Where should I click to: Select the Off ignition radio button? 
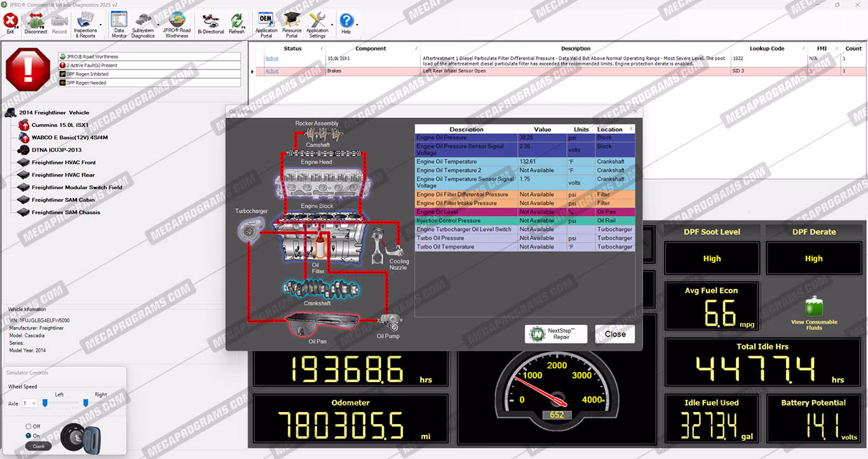coord(29,426)
